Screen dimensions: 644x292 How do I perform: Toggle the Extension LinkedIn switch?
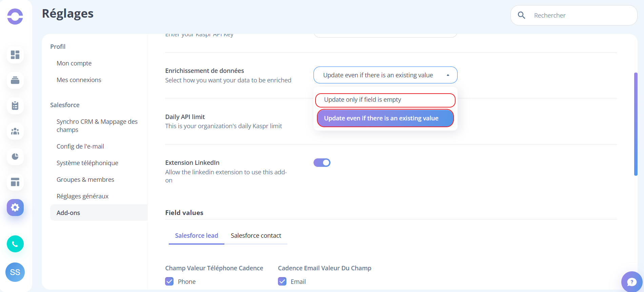coord(322,163)
